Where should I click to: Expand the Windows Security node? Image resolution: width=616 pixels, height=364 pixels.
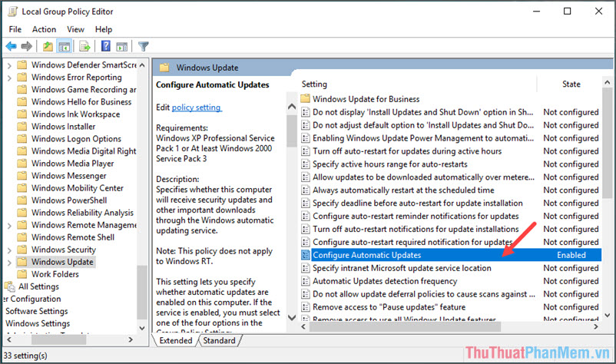pos(9,250)
